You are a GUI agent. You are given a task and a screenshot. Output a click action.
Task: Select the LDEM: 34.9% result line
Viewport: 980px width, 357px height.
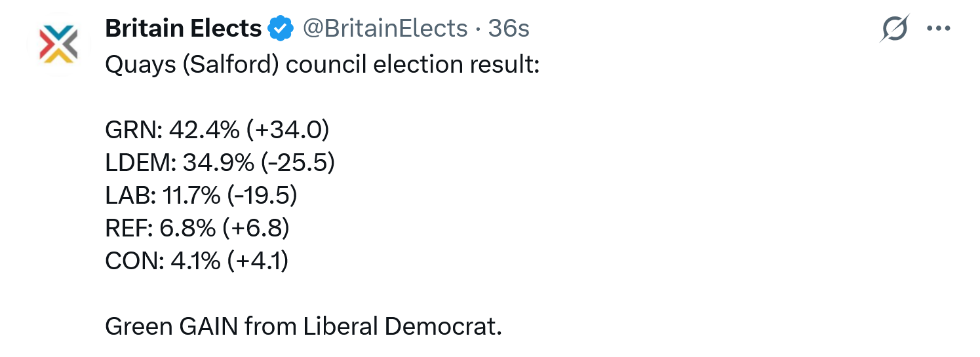(x=220, y=163)
